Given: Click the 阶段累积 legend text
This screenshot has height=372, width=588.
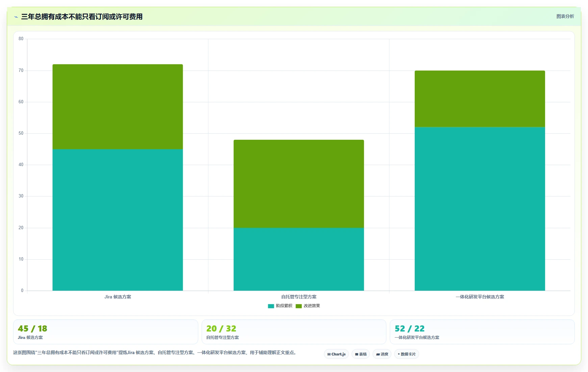Looking at the screenshot, I should [x=284, y=306].
